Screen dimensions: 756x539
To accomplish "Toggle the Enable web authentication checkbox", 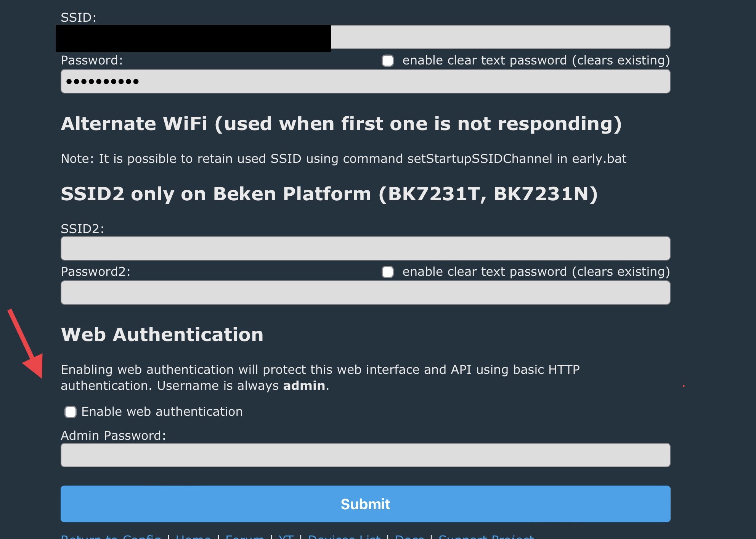I will (x=71, y=412).
